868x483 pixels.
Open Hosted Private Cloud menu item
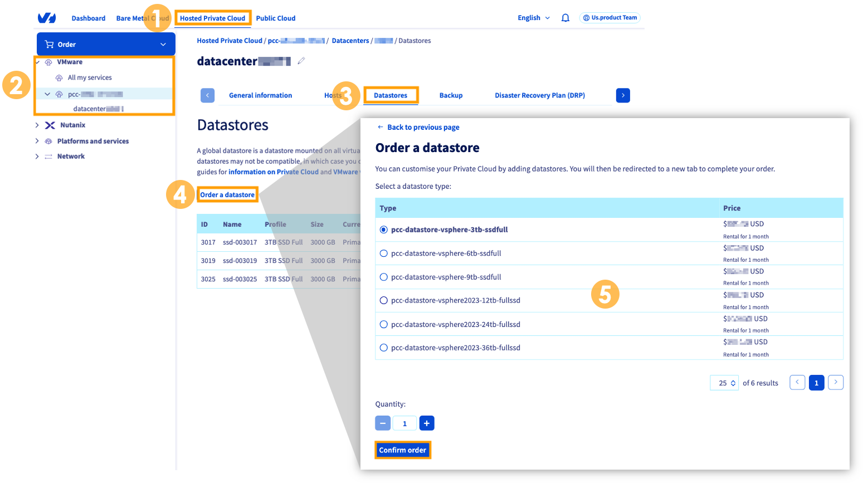[x=212, y=18]
